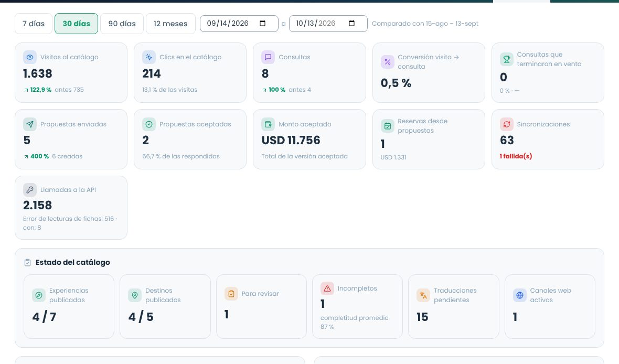The image size is (619, 364).
Task: Click the Experiencias publicadas value 4 / 7
Action: 44,317
